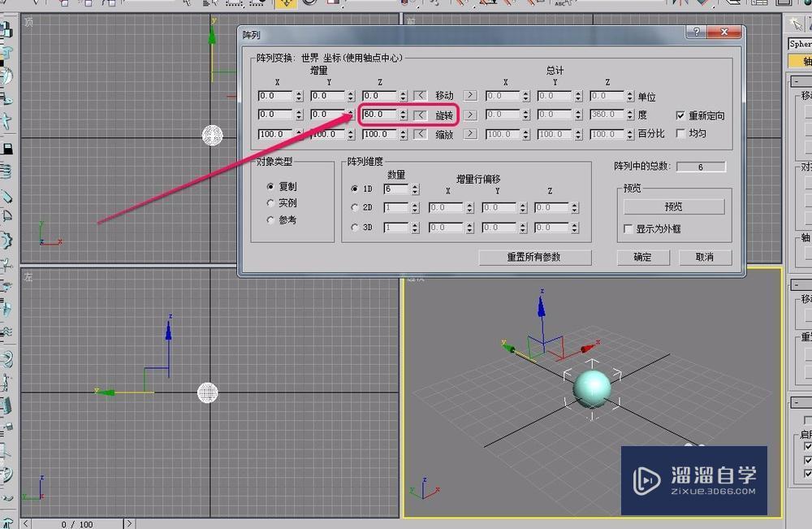The image size is (812, 529).
Task: Select the 实例 object type radio button
Action: pyautogui.click(x=270, y=203)
